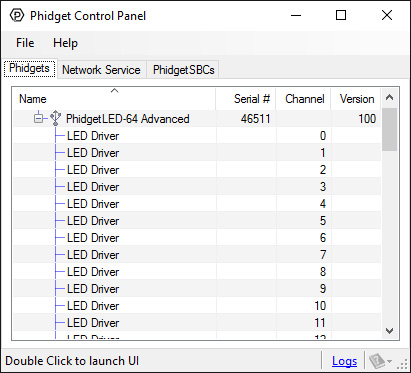
Task: Click the vertical scrollbar thumb
Action: (389, 129)
